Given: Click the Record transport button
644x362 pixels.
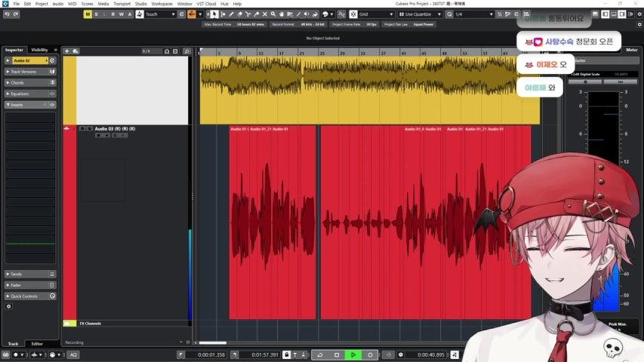Looking at the screenshot, I should tap(370, 354).
